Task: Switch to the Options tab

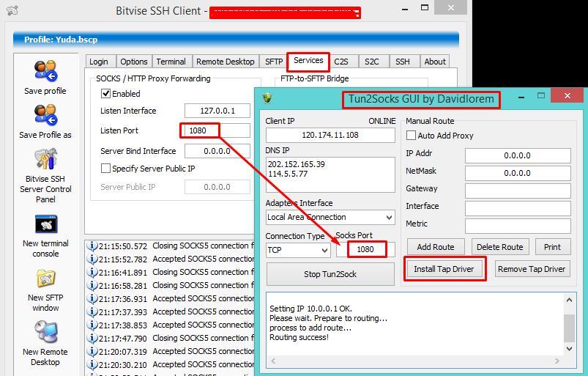Action: 134,62
